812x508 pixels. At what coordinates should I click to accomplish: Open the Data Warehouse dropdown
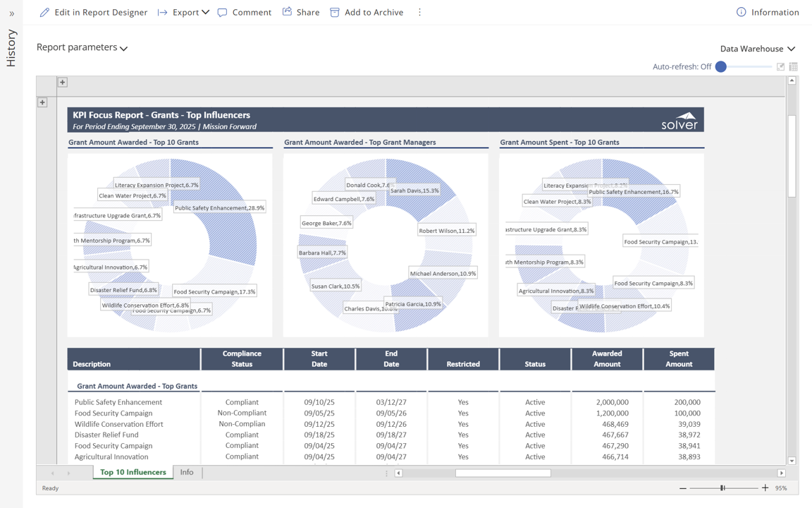[x=757, y=49]
